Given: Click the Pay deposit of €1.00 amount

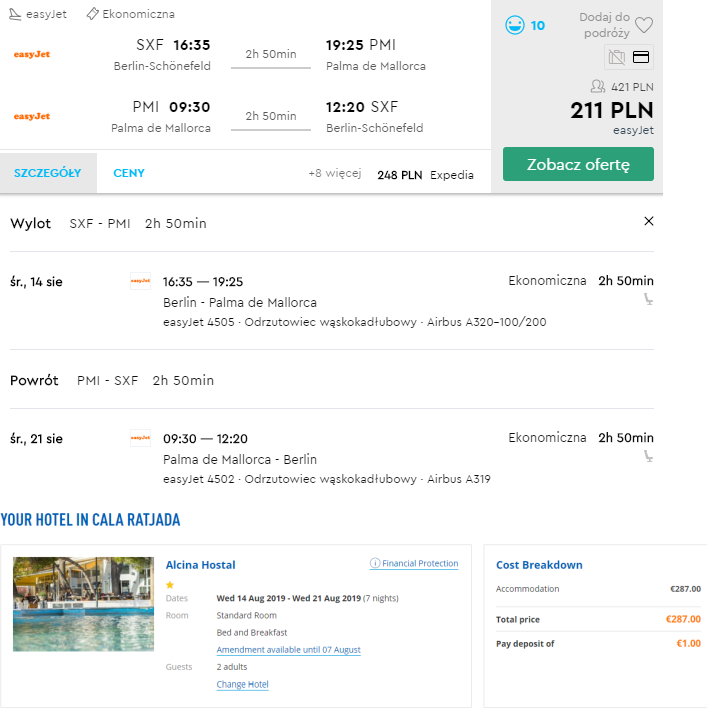Looking at the screenshot, I should tap(688, 643).
